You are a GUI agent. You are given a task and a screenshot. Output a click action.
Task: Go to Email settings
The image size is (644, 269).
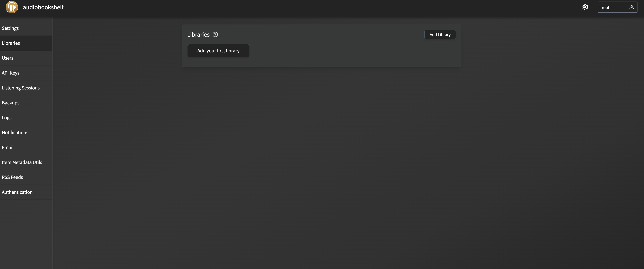click(8, 147)
